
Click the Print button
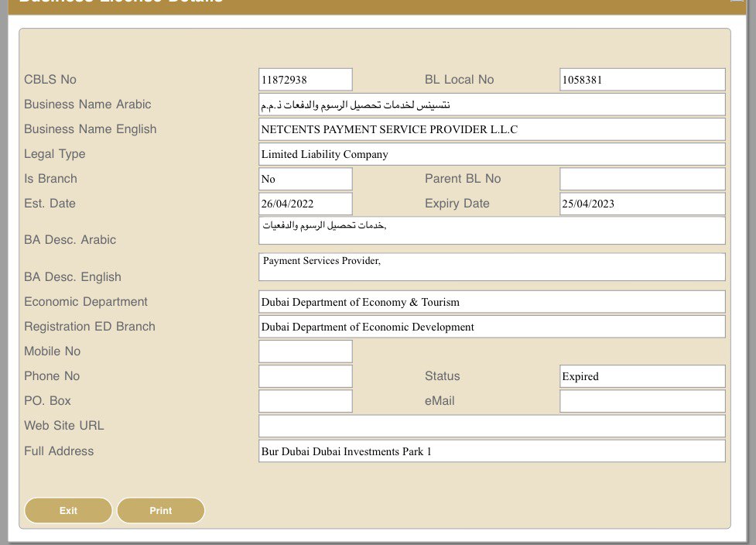pyautogui.click(x=160, y=510)
